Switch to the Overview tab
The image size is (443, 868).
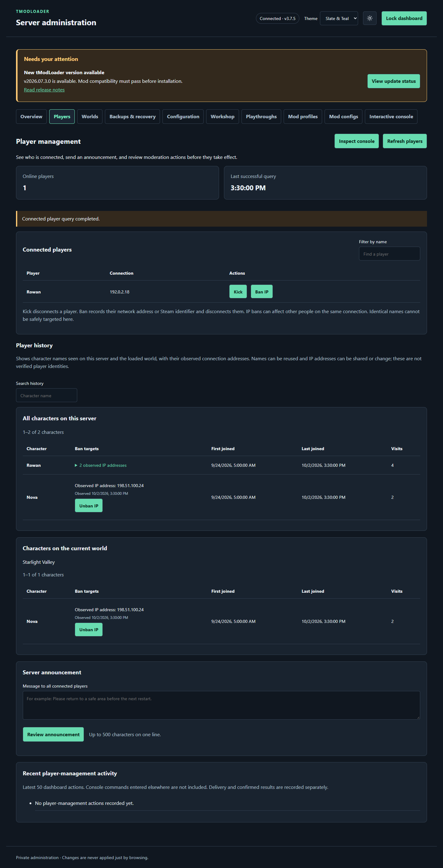point(31,117)
